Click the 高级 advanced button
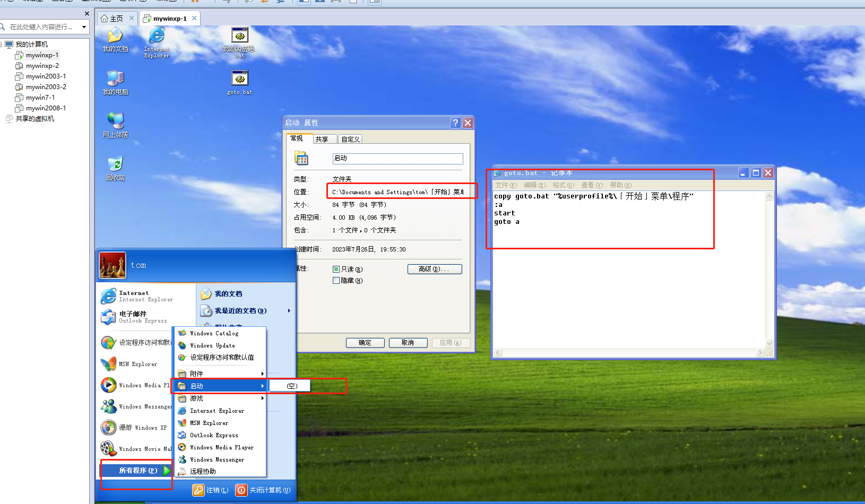The height and width of the screenshot is (504, 865). click(x=435, y=269)
